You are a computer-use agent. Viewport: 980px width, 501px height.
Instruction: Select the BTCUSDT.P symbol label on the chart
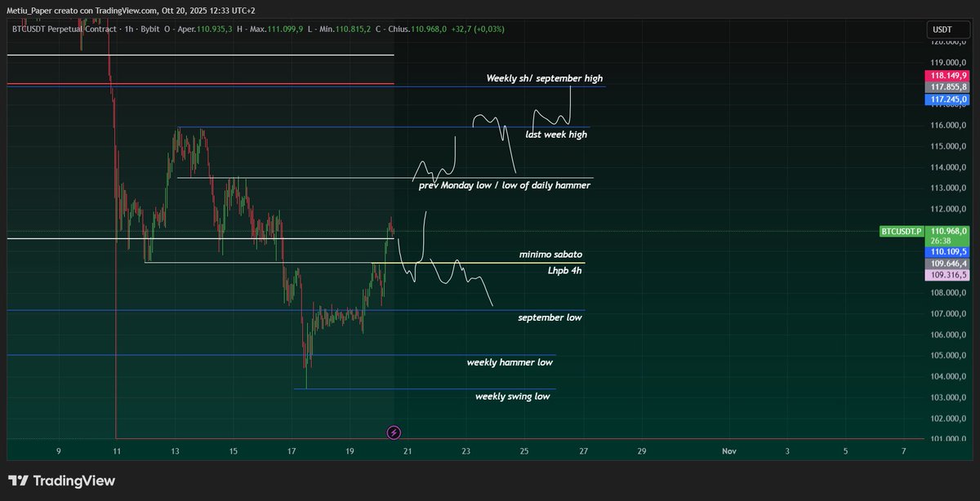pos(902,231)
